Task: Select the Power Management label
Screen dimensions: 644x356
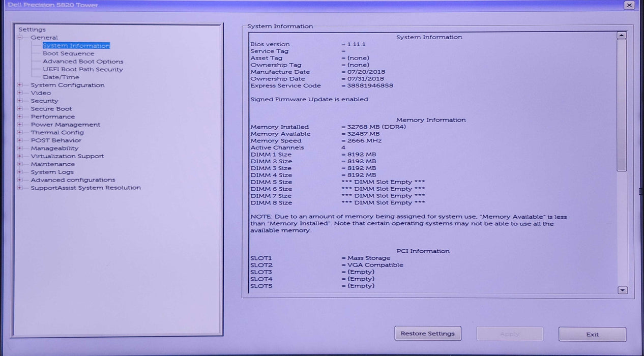Action: [x=66, y=125]
